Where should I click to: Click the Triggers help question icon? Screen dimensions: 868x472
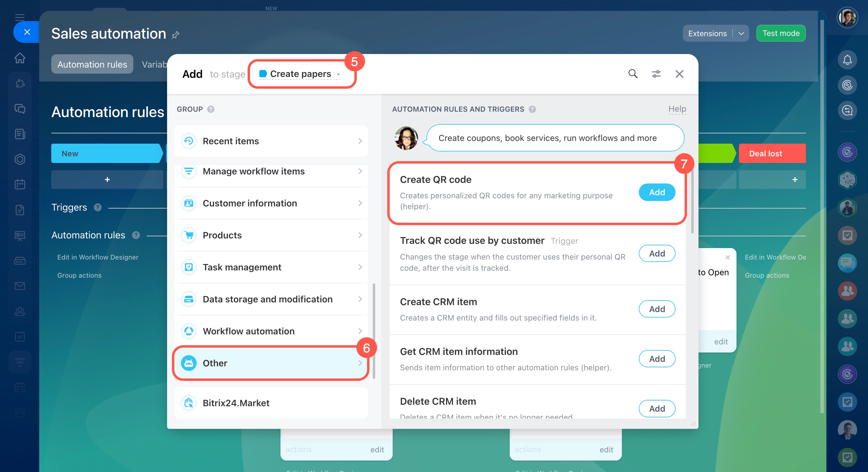pyautogui.click(x=98, y=207)
